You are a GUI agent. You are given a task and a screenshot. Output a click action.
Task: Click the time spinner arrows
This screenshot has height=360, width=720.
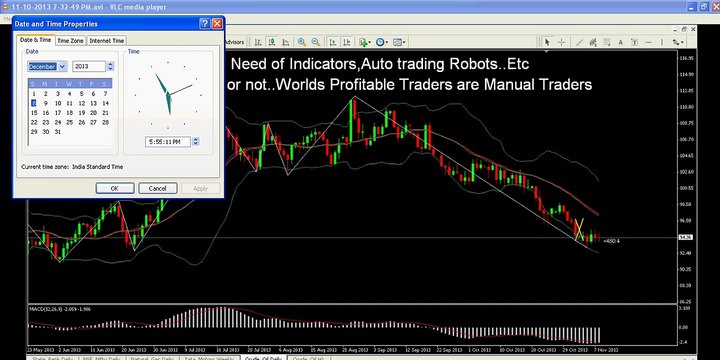196,142
